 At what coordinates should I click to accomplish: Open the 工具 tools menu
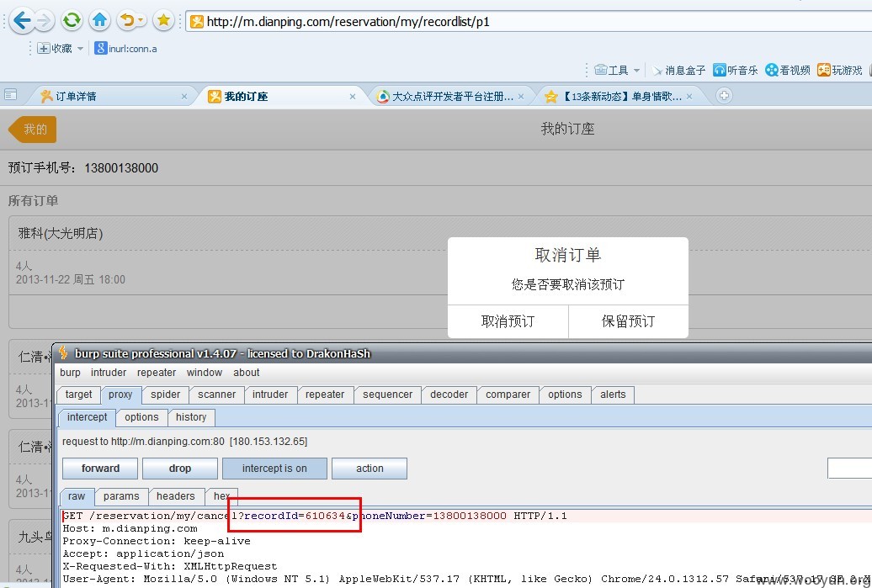point(611,70)
